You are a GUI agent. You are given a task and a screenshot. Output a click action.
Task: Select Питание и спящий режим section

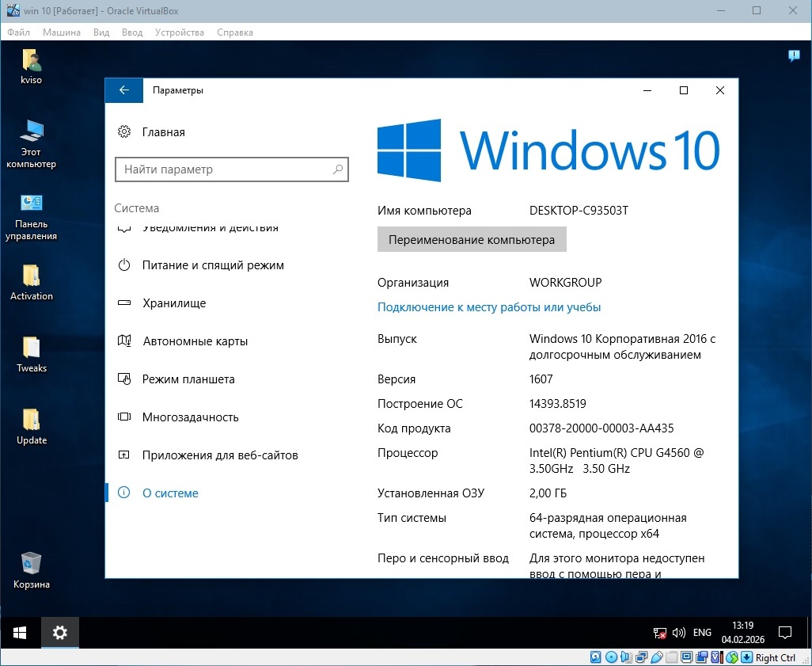tap(213, 265)
